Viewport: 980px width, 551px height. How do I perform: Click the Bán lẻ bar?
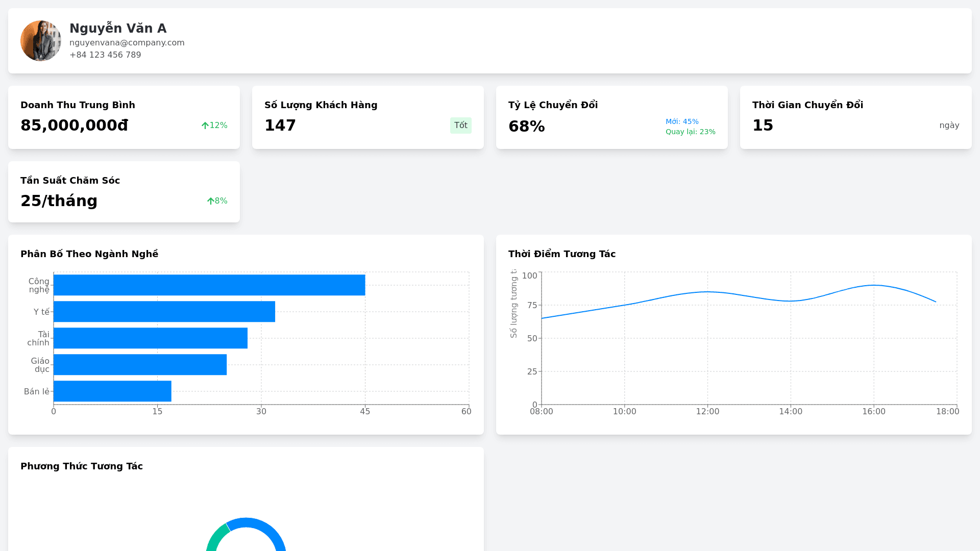[112, 391]
